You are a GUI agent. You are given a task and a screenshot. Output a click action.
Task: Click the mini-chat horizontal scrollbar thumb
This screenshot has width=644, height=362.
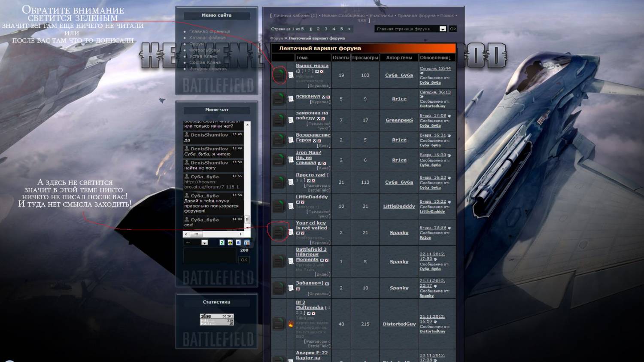pyautogui.click(x=196, y=234)
